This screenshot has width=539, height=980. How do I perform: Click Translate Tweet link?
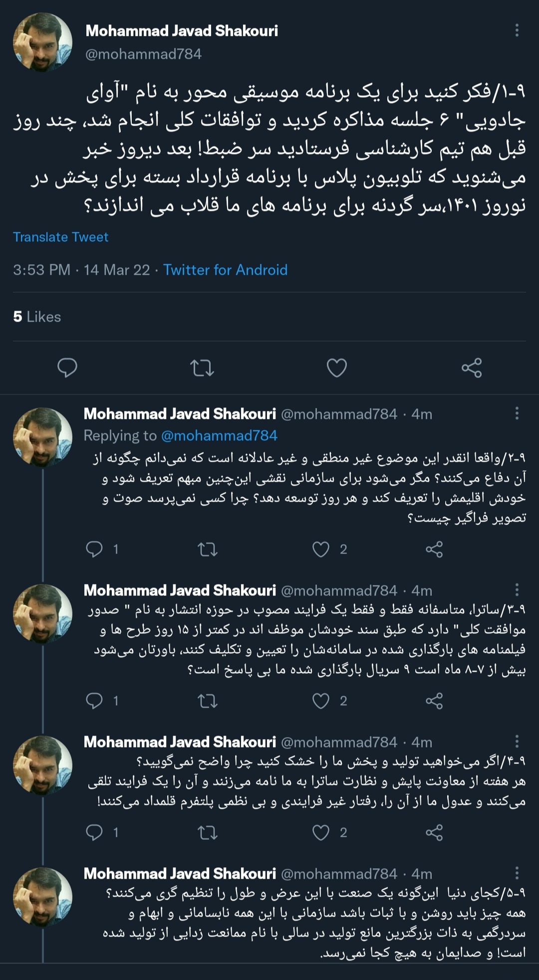tap(60, 237)
